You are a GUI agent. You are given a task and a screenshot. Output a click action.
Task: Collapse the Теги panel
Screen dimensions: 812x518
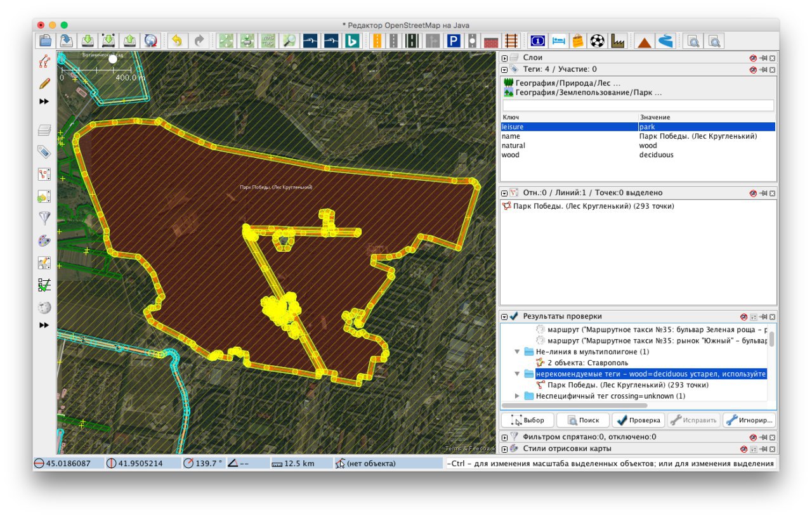[x=504, y=69]
